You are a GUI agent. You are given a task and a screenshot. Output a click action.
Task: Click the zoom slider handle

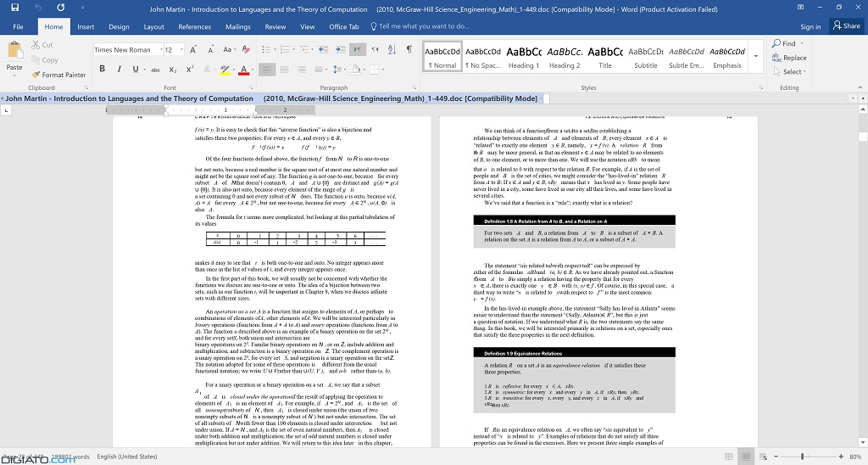[802, 457]
